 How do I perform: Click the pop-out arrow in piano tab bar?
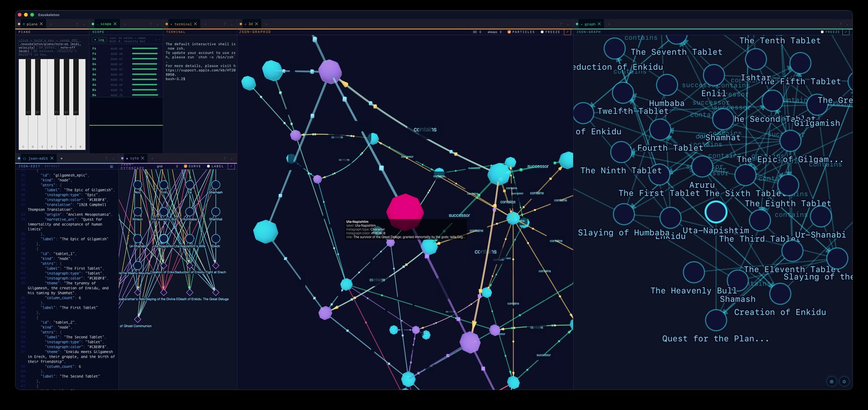(77, 24)
